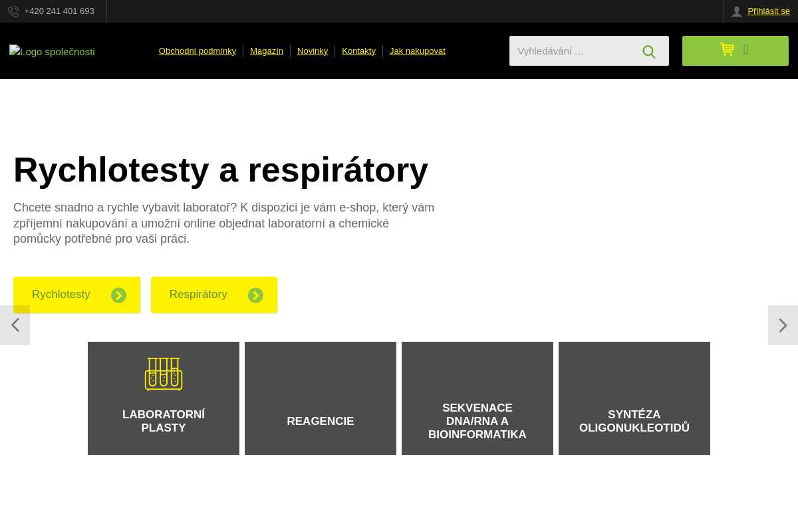798x532 pixels.
Task: Click the phone handset icon
Action: (x=13, y=11)
